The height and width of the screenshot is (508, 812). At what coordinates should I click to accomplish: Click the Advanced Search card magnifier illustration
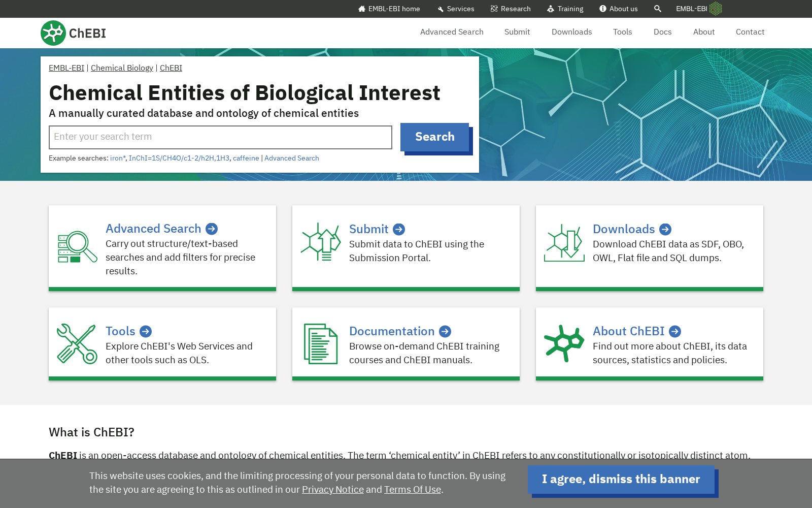[77, 247]
